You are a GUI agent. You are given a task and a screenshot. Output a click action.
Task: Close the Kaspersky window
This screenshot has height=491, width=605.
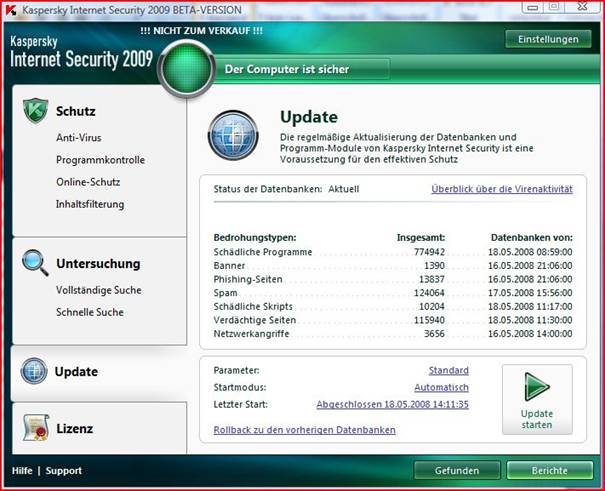click(582, 6)
